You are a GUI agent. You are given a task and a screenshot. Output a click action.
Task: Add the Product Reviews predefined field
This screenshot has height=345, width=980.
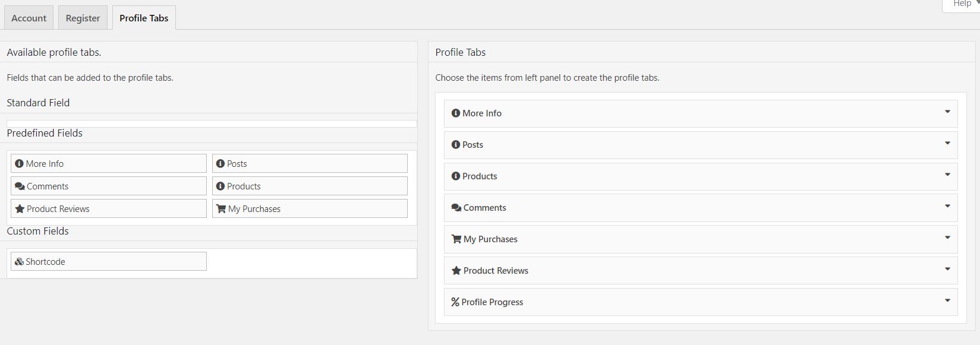pyautogui.click(x=109, y=208)
